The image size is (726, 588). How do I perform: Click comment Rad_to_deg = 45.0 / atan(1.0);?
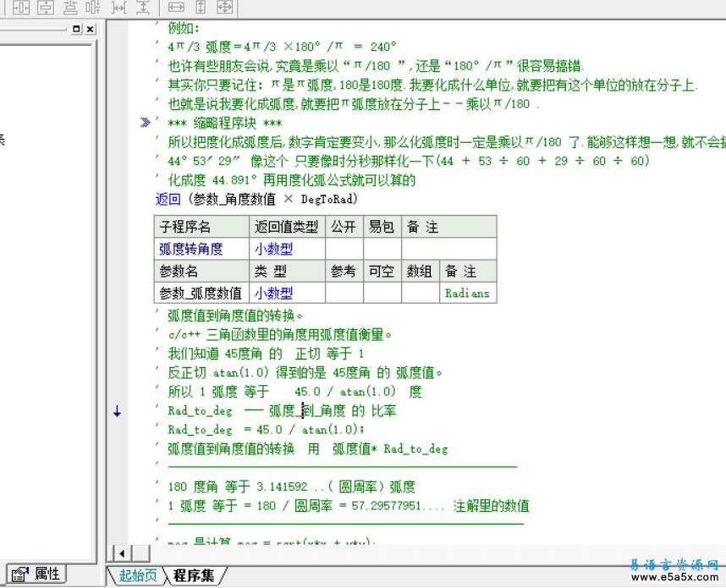[x=267, y=430]
